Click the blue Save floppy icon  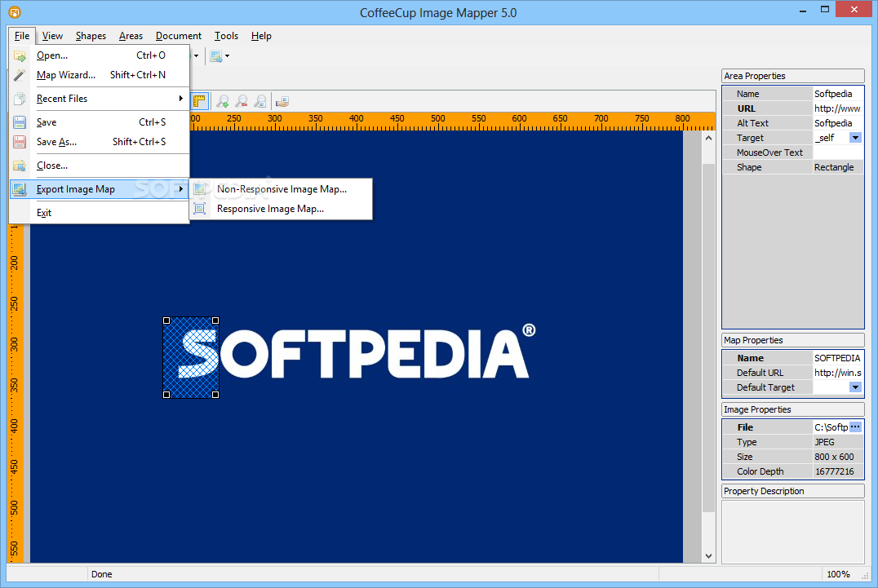click(20, 122)
